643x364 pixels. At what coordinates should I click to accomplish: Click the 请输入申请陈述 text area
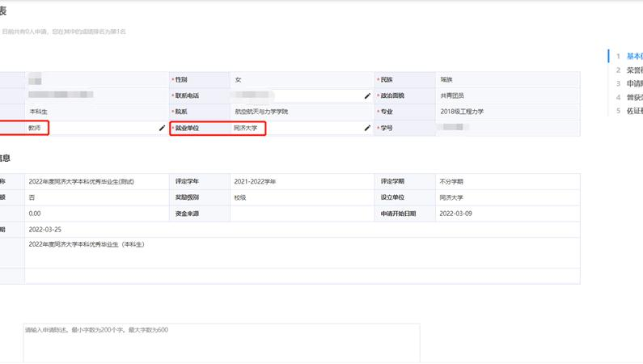click(x=221, y=344)
